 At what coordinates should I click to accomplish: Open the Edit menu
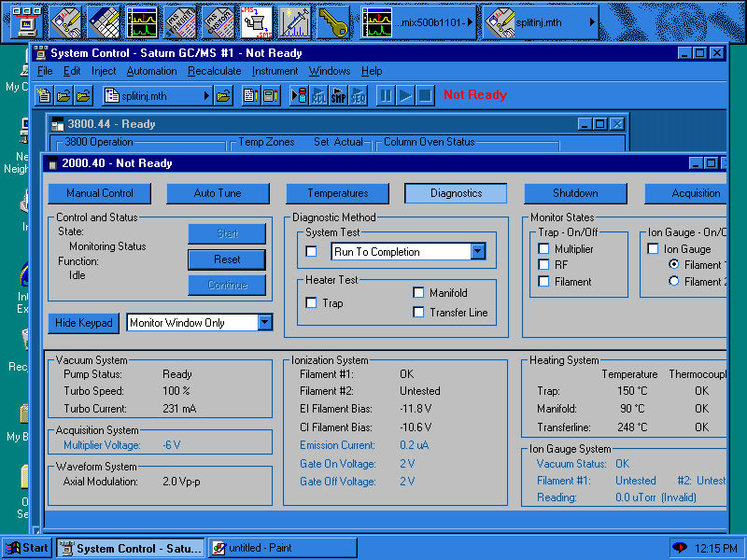click(x=72, y=71)
